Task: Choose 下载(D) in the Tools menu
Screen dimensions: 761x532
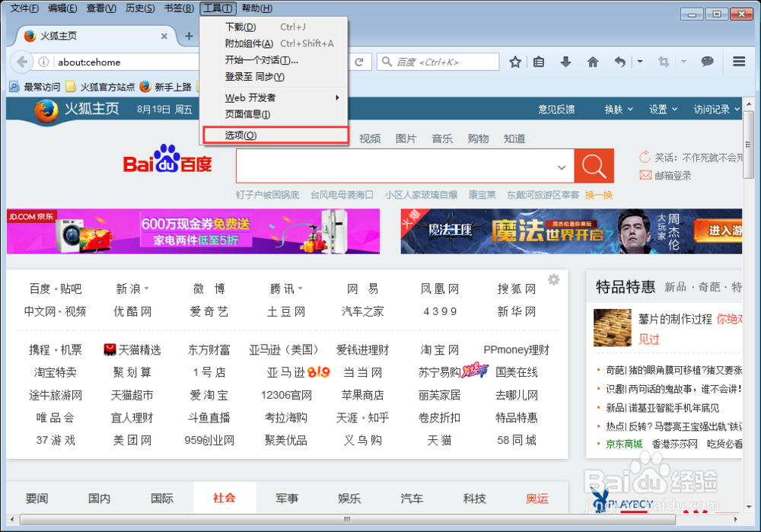Action: (x=275, y=27)
